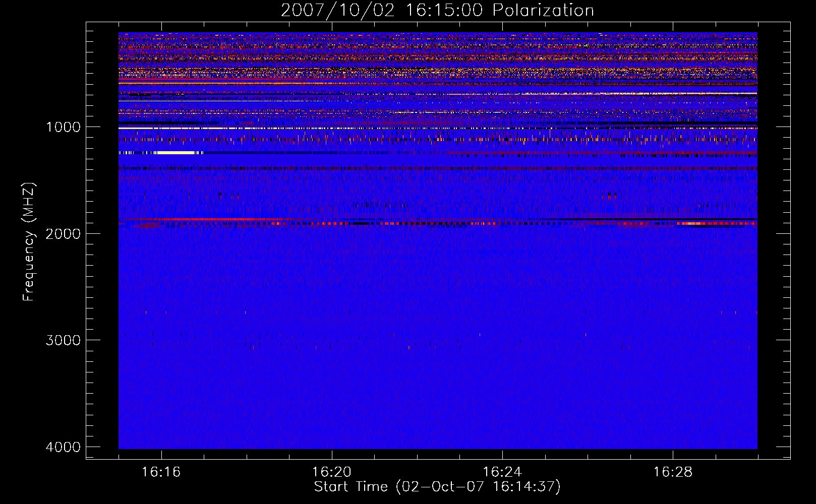Select the '1000' frequency axis label
This screenshot has width=816, height=504.
[x=63, y=127]
